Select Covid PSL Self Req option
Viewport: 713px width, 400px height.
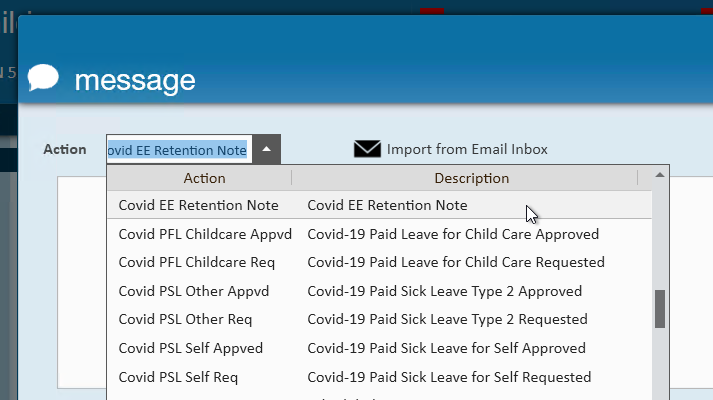(x=178, y=378)
